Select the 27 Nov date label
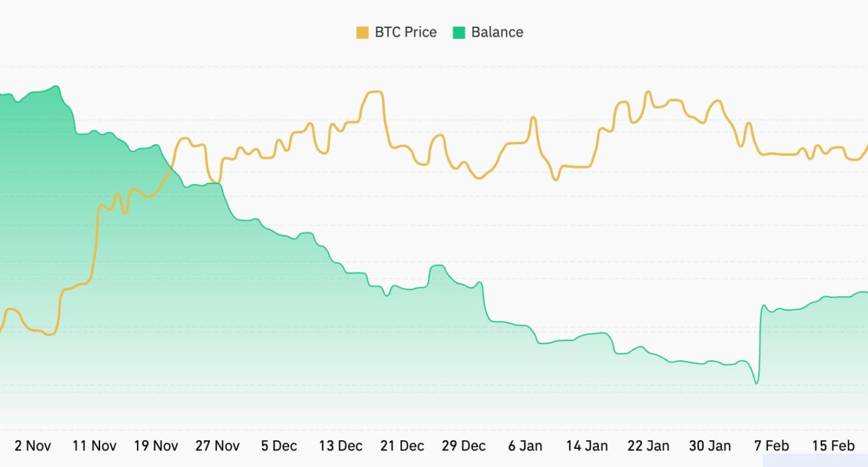The image size is (868, 467). pyautogui.click(x=218, y=446)
